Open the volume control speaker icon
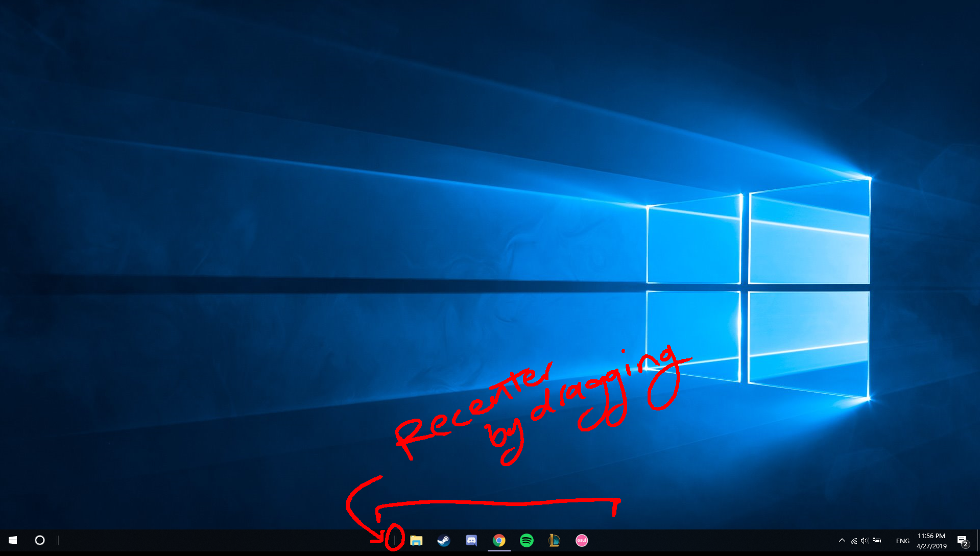 (865, 541)
